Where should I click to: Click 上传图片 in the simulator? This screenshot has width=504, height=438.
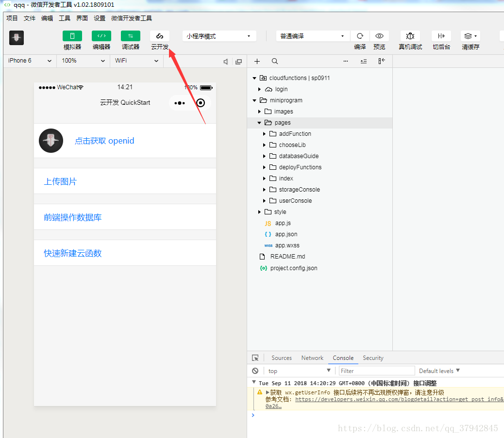(60, 181)
